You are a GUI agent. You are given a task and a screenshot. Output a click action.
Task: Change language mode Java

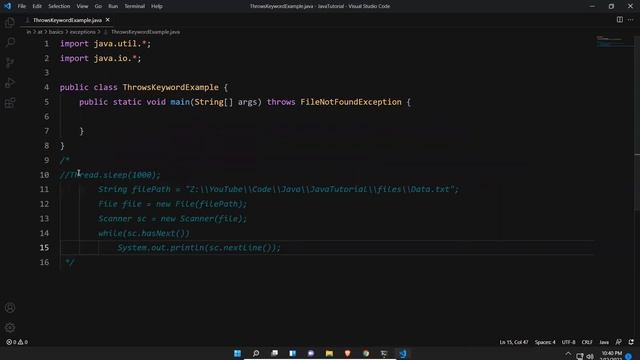tap(604, 342)
